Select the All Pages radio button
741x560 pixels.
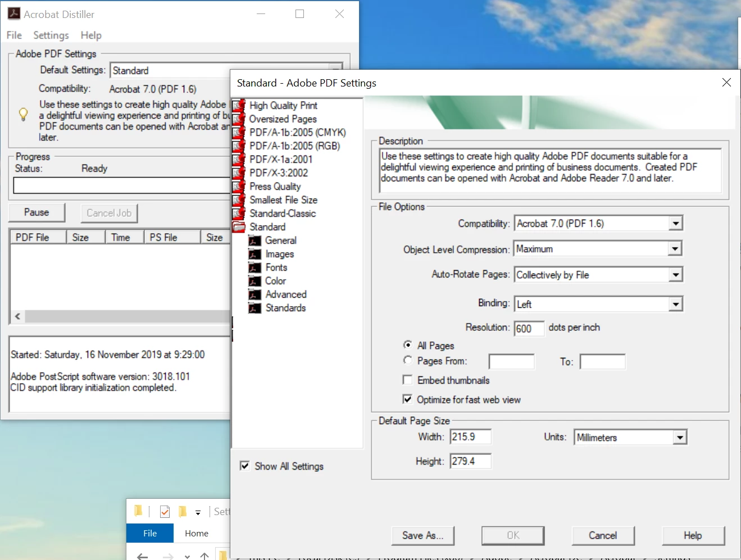click(x=407, y=345)
